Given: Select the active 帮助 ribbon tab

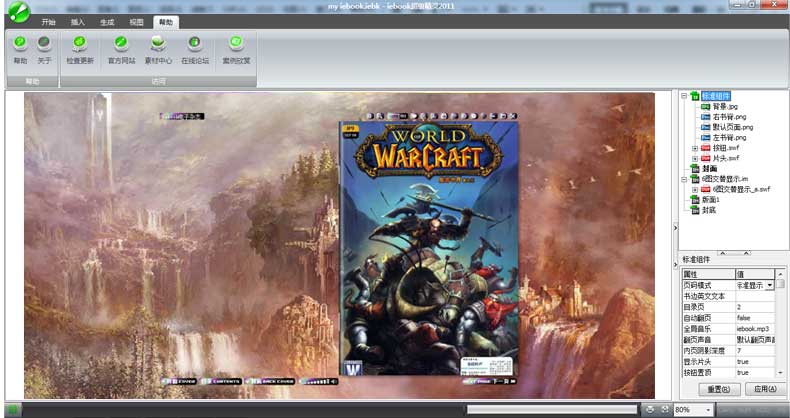Looking at the screenshot, I should pyautogui.click(x=166, y=22).
